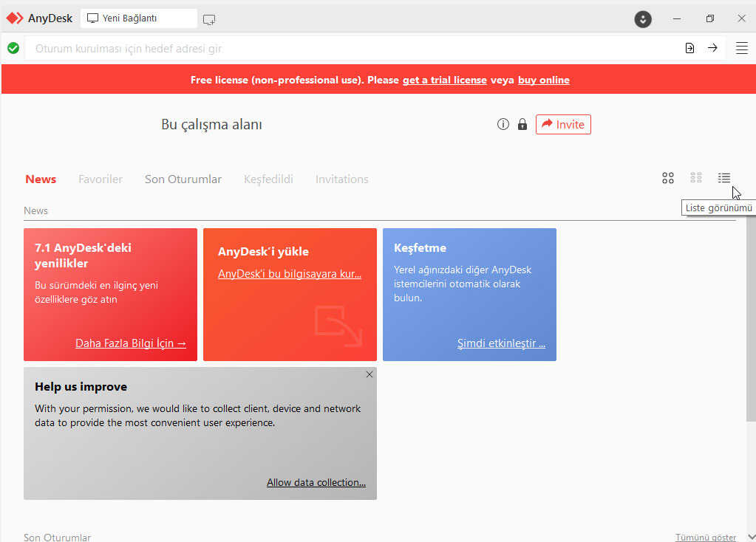Click the connect arrow icon
The height and width of the screenshot is (542, 756).
pyautogui.click(x=712, y=48)
